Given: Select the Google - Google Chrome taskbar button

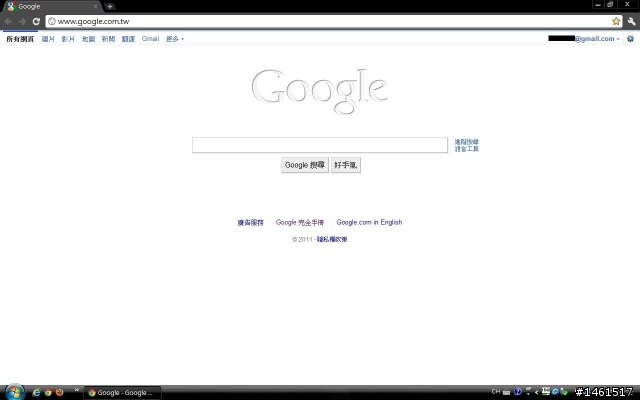Looking at the screenshot, I should click(122, 393).
